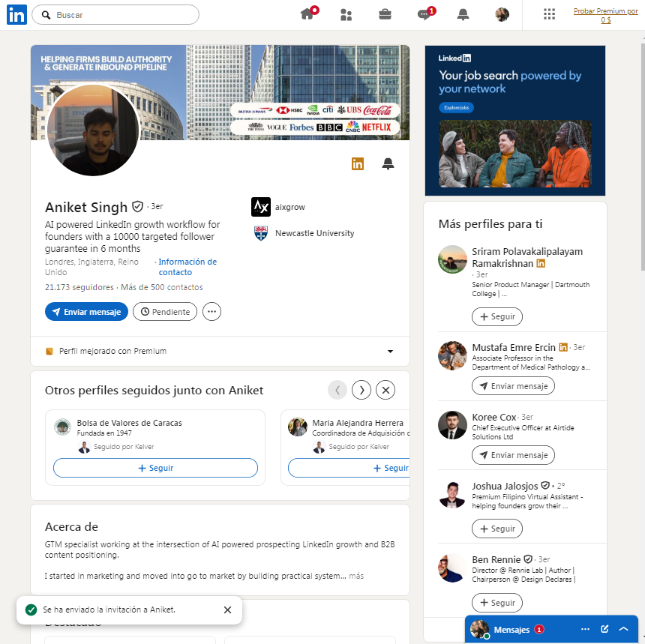Image resolution: width=645 pixels, height=644 pixels.
Task: Open the profile avatar menu in top bar
Action: [x=502, y=15]
